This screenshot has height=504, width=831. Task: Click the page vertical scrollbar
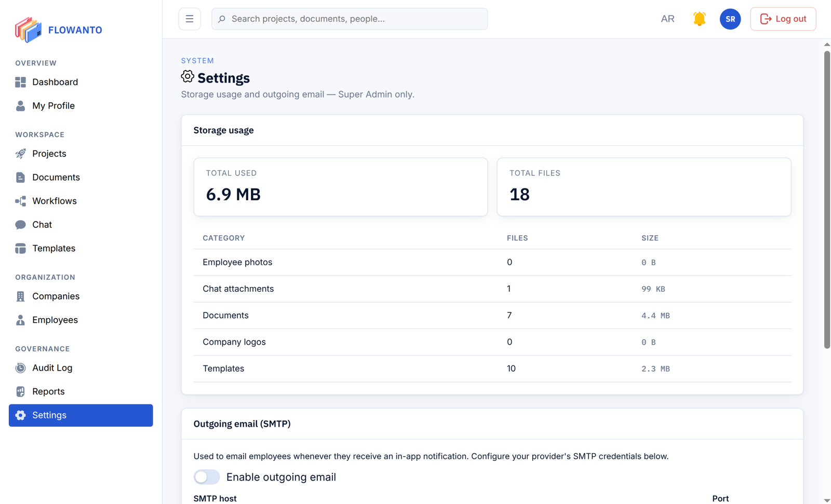[827, 200]
